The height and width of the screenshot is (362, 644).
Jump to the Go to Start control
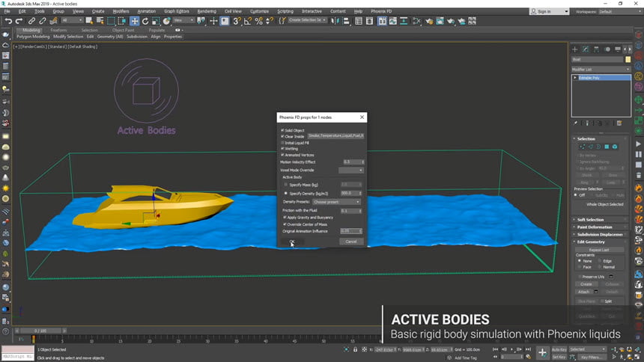click(495, 349)
